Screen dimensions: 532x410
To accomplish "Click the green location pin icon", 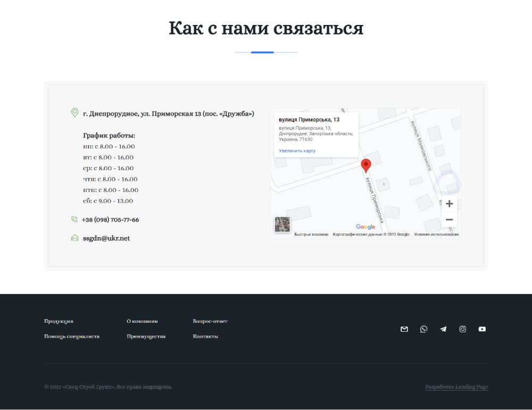I will (x=74, y=113).
